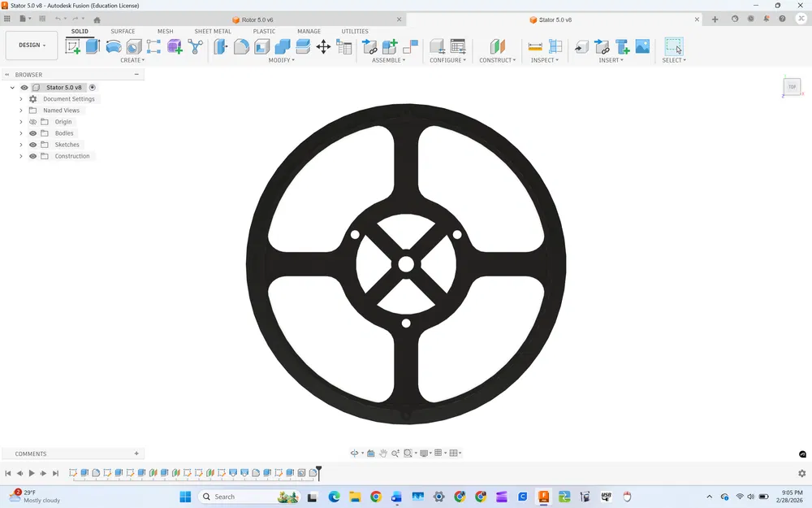Choose the Extrude tool
Screen dimensions: 812x508
pos(93,46)
